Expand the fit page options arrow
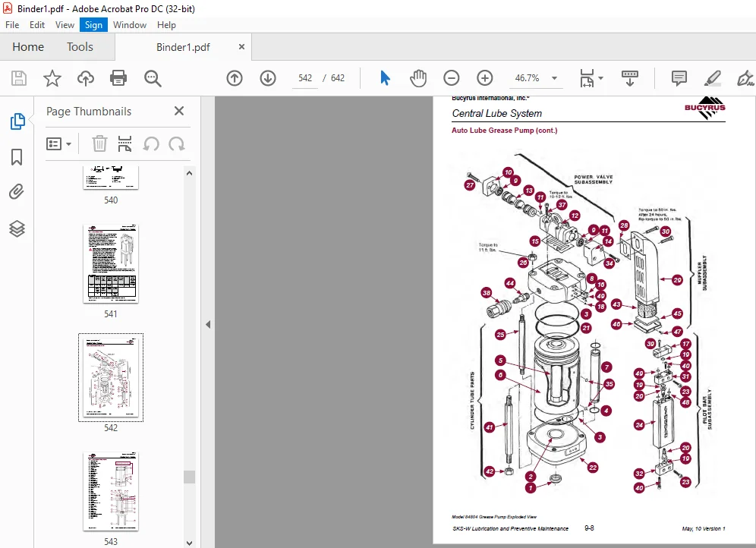This screenshot has height=548, width=756. point(600,78)
